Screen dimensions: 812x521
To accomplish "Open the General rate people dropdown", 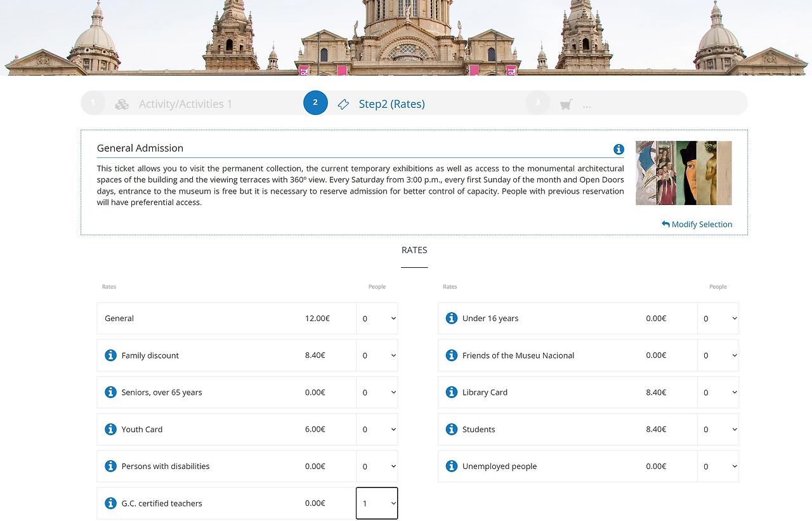I will coord(377,319).
